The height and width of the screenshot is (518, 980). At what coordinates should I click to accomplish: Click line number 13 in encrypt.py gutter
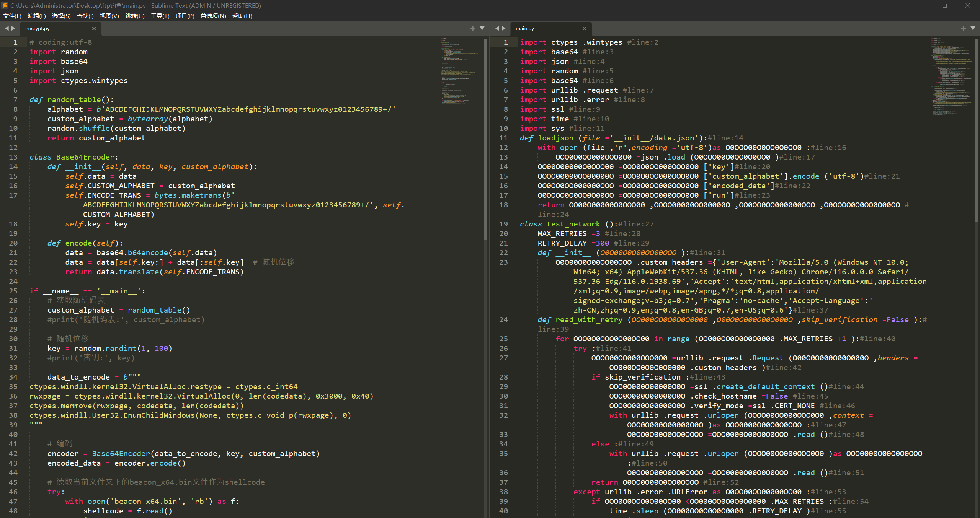point(13,157)
